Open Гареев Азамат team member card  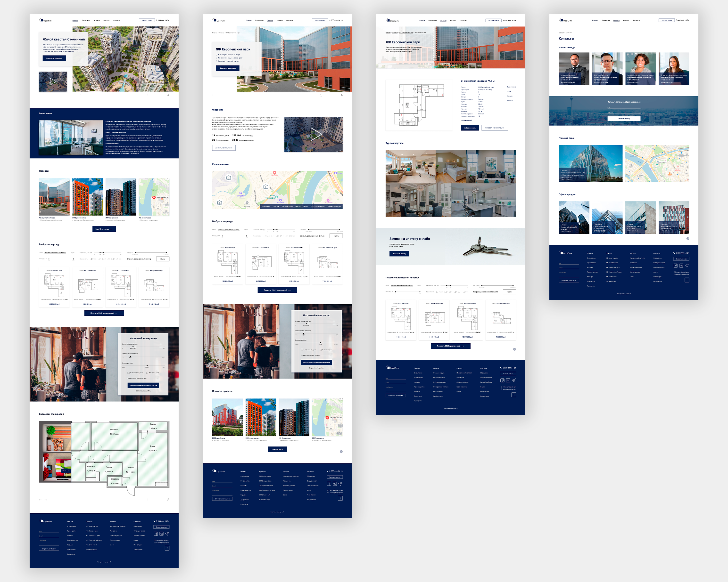pyautogui.click(x=574, y=68)
